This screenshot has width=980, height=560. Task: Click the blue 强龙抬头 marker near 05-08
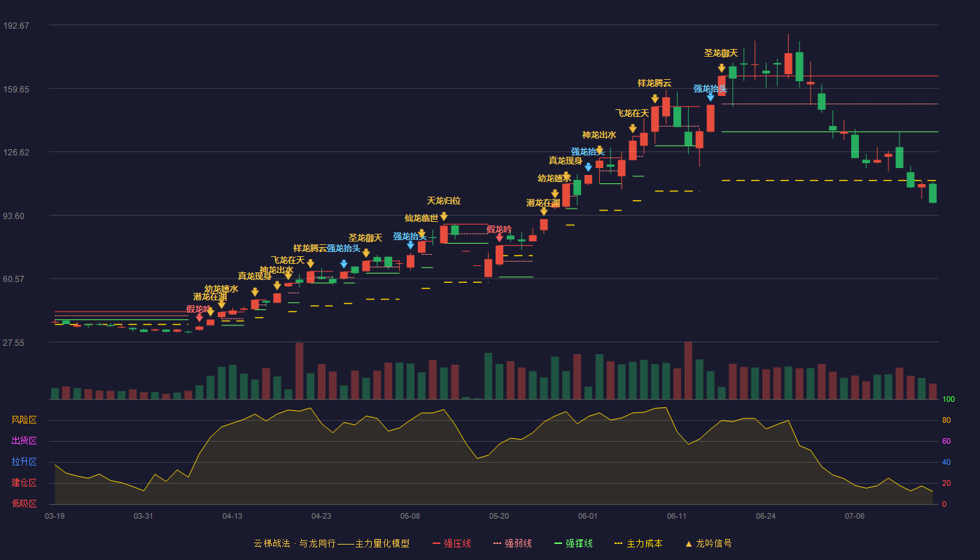pos(410,237)
